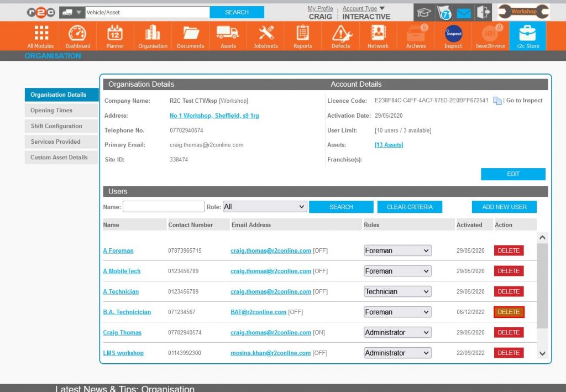This screenshot has height=392, width=566.
Task: Open the Defects module
Action: click(340, 35)
